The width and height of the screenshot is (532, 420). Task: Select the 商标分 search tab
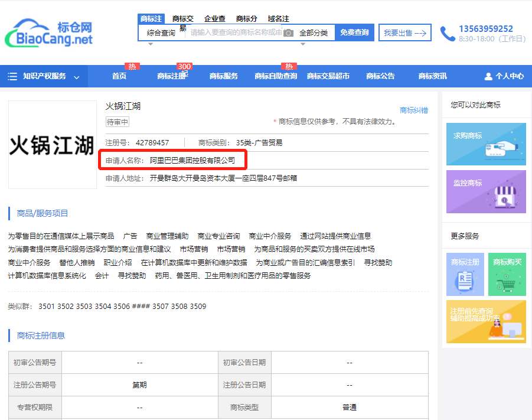click(x=247, y=19)
